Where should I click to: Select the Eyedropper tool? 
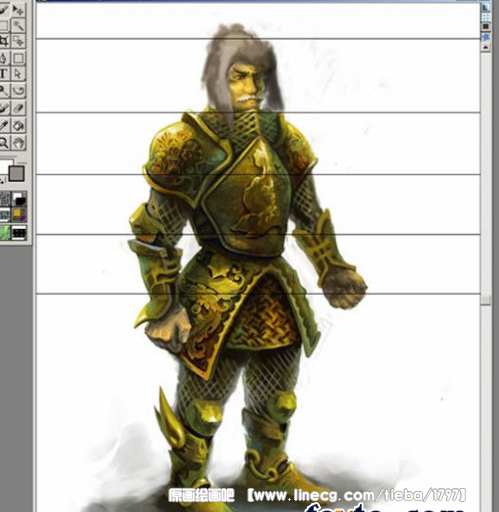(4, 126)
